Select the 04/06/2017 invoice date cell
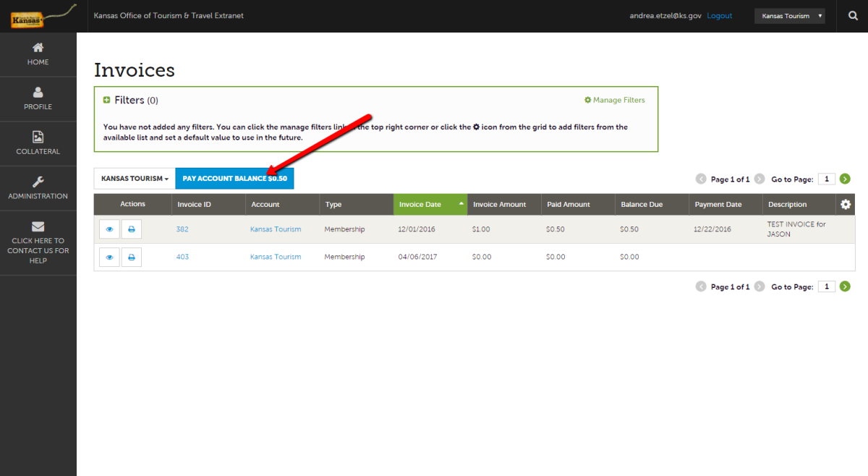Viewport: 868px width, 476px height. (417, 257)
